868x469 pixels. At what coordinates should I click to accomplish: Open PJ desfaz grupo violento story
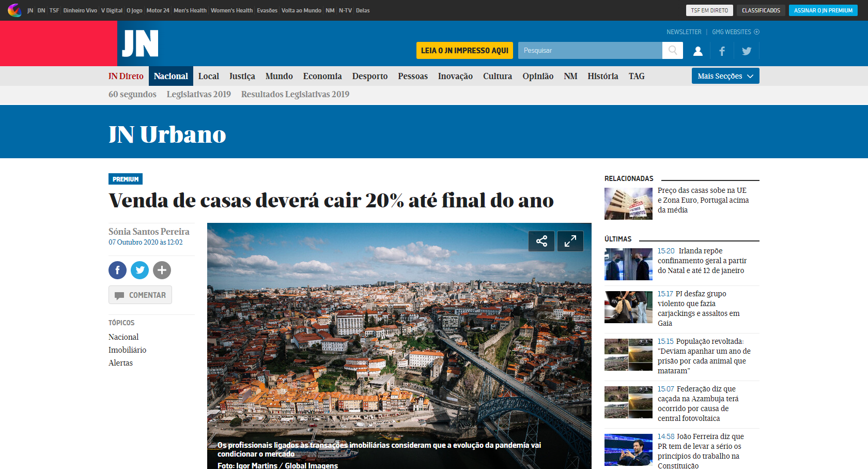click(x=699, y=308)
